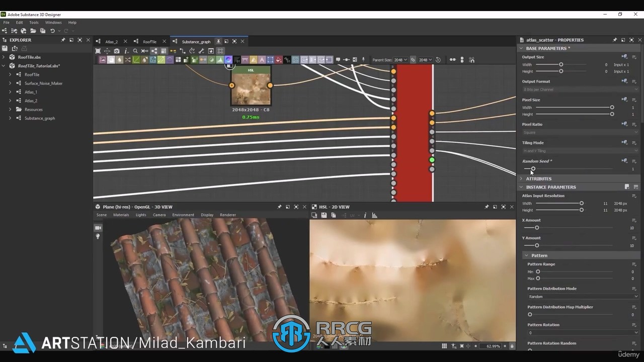
Task: Click light bulb icon in 3D view
Action: tap(98, 236)
